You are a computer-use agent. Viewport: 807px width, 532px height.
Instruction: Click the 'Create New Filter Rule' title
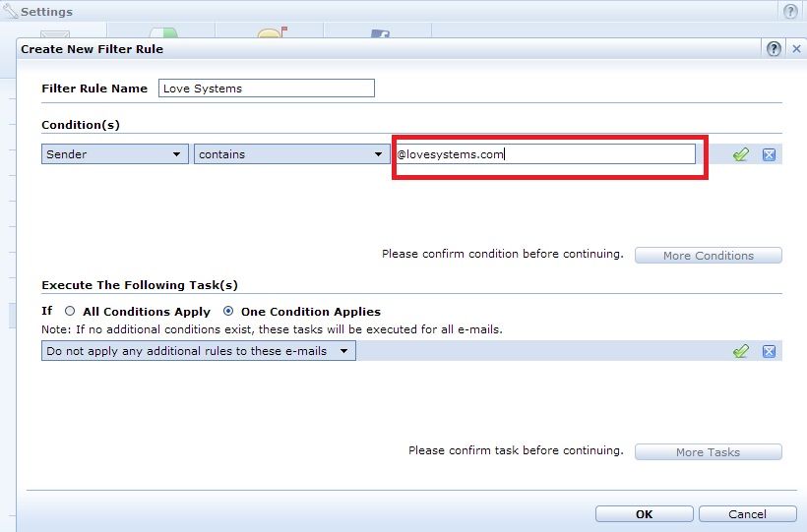(x=93, y=49)
